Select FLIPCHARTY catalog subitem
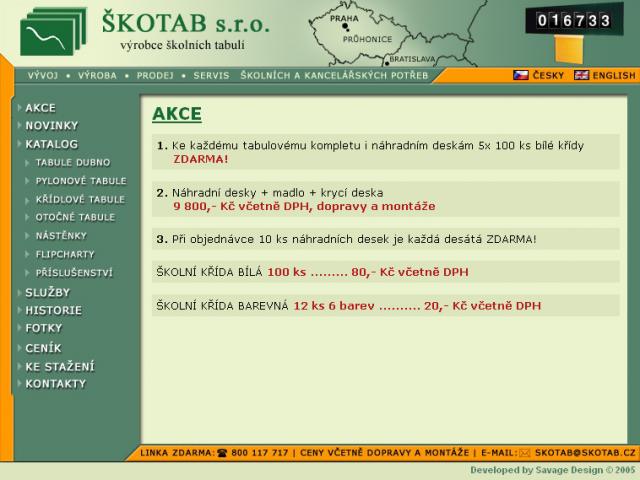Screen dimensions: 640x480 65,254
